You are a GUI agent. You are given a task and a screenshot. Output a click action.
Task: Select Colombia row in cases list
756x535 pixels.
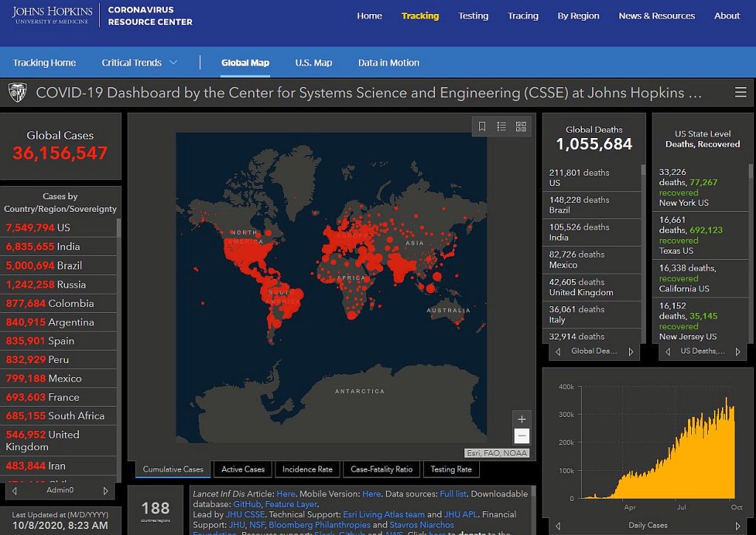[59, 303]
